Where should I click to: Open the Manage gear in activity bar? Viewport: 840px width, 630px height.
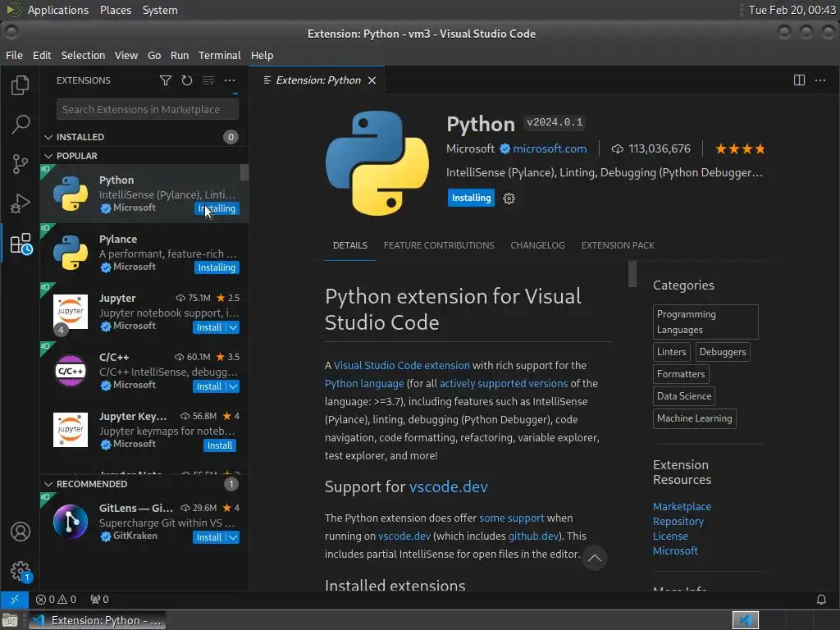point(21,571)
